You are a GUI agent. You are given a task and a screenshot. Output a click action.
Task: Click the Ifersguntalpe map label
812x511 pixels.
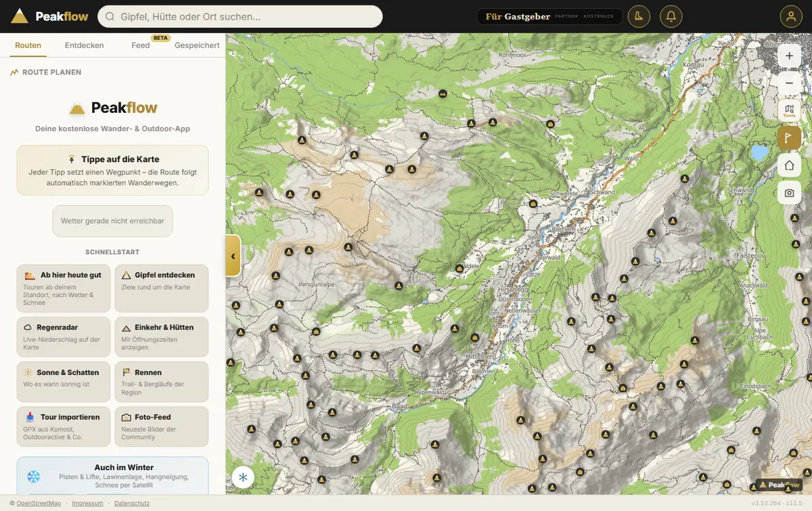coord(317,285)
